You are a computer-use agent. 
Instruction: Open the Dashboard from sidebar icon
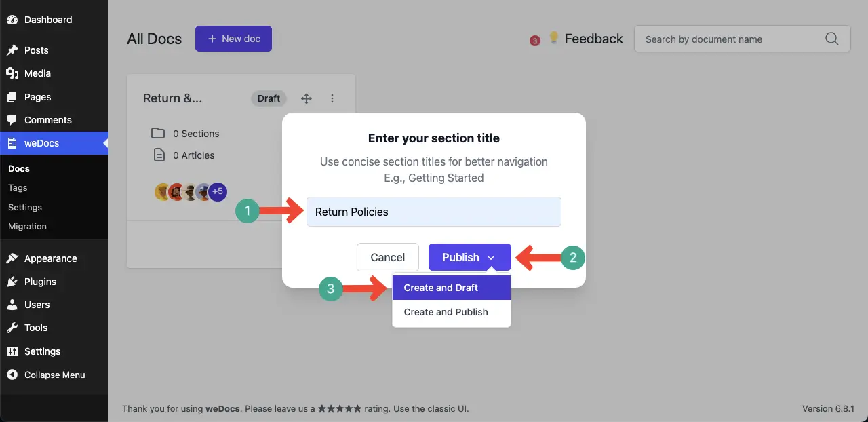[12, 20]
